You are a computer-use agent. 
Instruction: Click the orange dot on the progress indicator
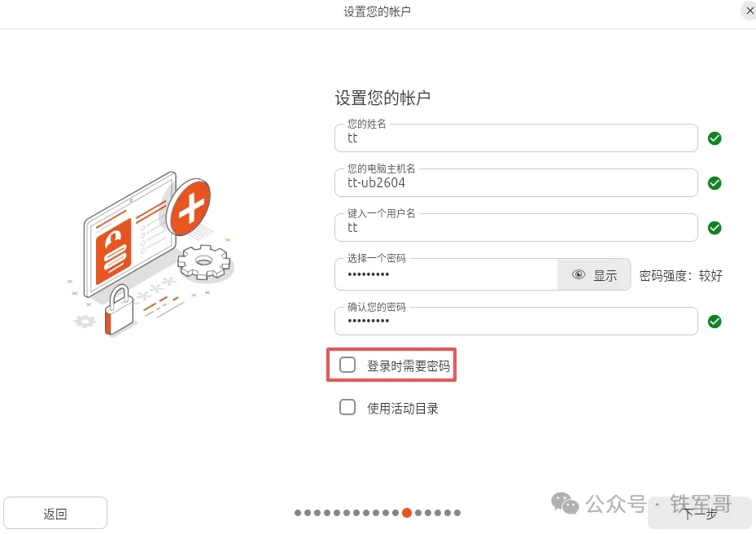coord(406,513)
